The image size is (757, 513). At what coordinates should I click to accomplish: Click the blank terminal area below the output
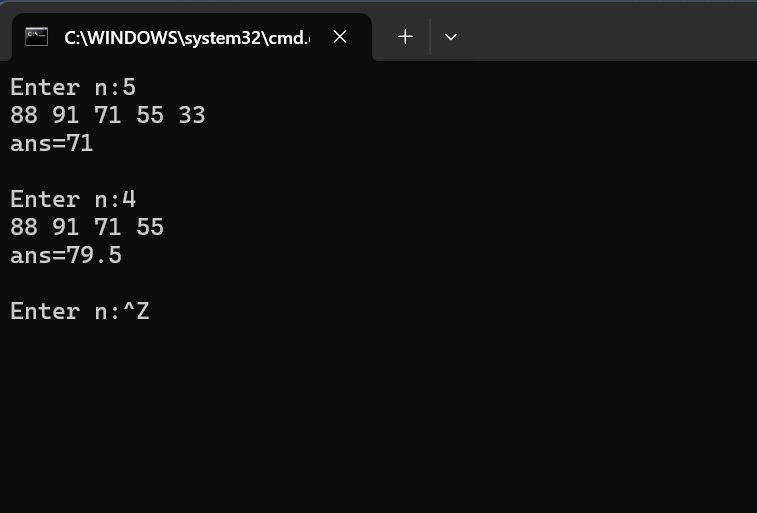click(378, 415)
